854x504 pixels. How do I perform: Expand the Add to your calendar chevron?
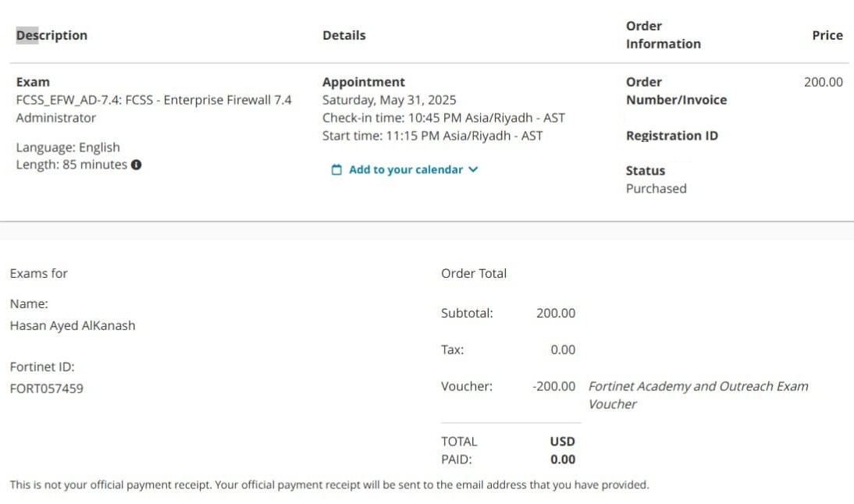click(473, 169)
